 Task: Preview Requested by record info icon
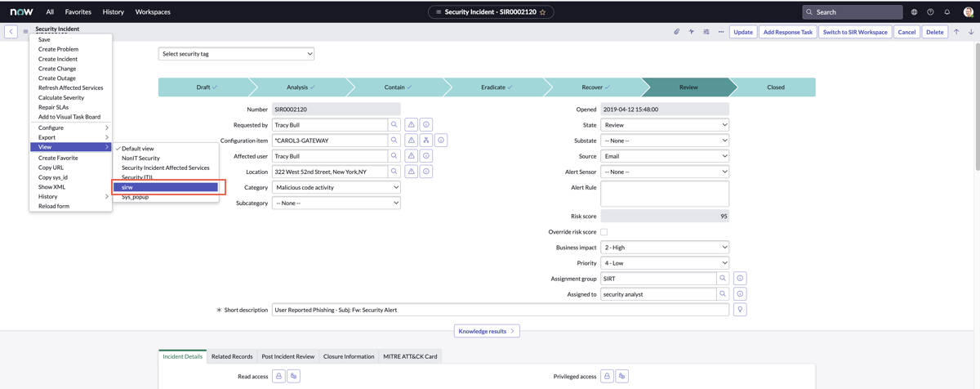(x=426, y=125)
